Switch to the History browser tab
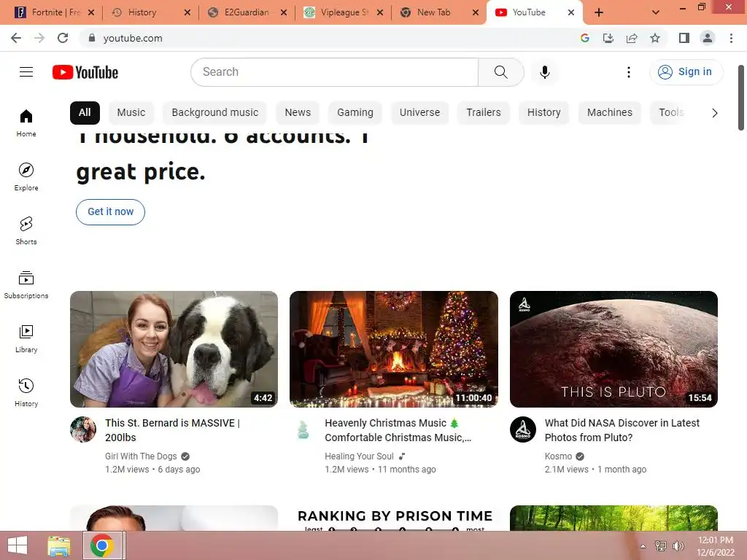747x560 pixels. [150, 12]
